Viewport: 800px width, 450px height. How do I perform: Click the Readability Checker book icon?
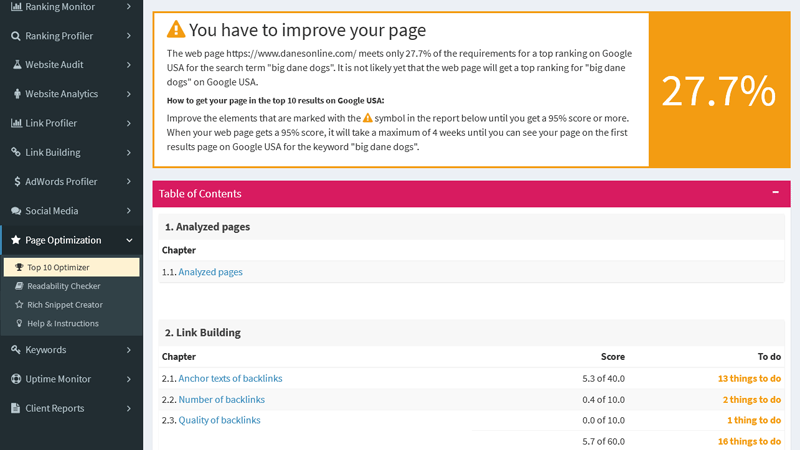pyautogui.click(x=19, y=286)
